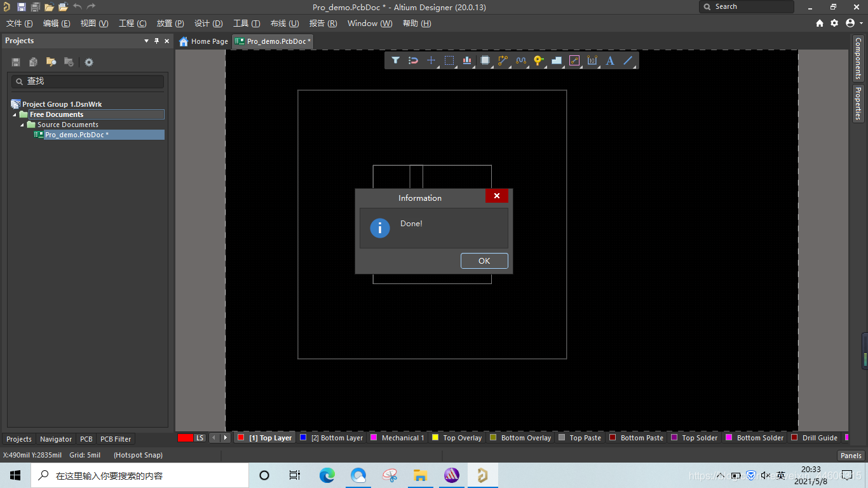868x488 pixels.
Task: Click the Redo arrow icon
Action: point(92,7)
